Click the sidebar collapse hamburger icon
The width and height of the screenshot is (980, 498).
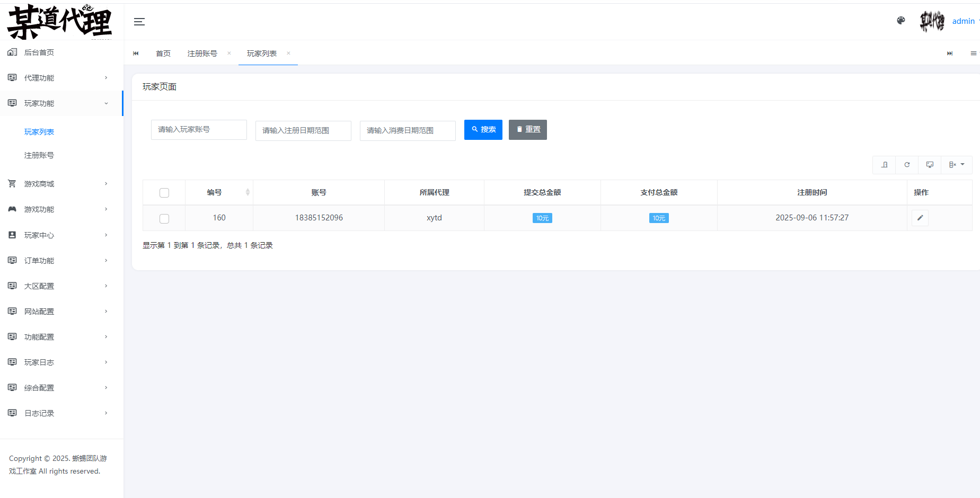pyautogui.click(x=139, y=22)
